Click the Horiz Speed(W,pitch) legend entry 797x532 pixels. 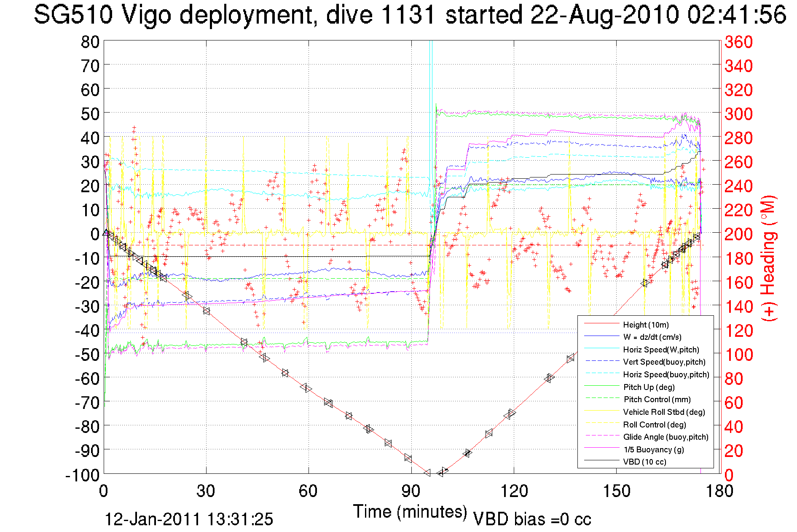coord(660,349)
